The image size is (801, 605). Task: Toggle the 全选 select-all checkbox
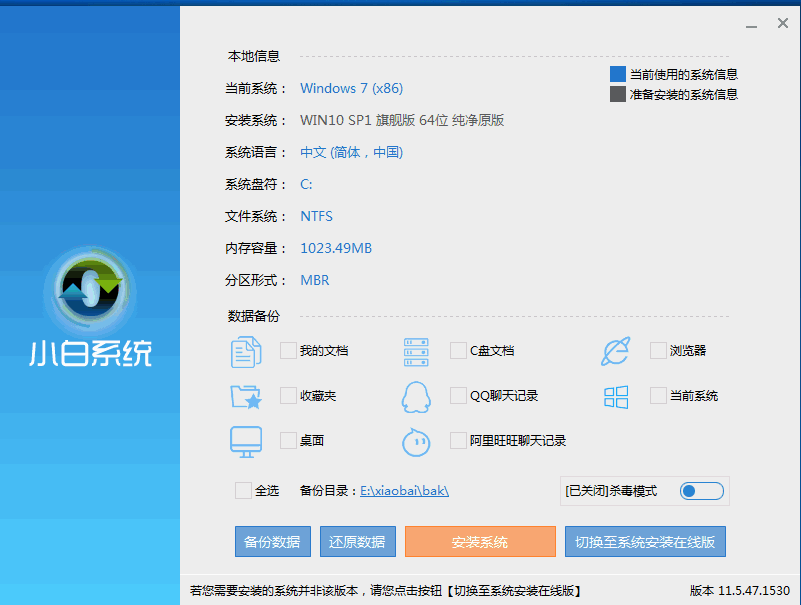[243, 491]
